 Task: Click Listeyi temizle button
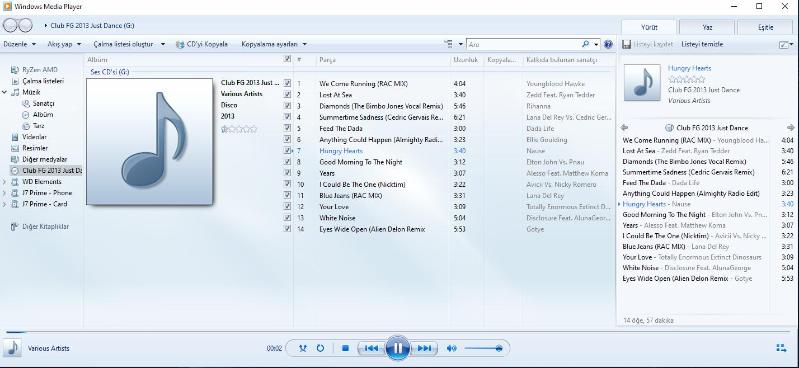click(702, 44)
